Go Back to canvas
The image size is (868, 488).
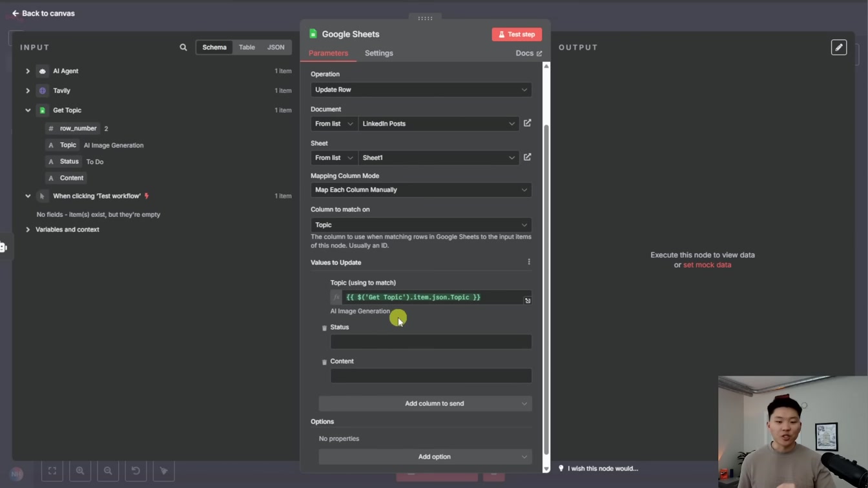tap(43, 13)
